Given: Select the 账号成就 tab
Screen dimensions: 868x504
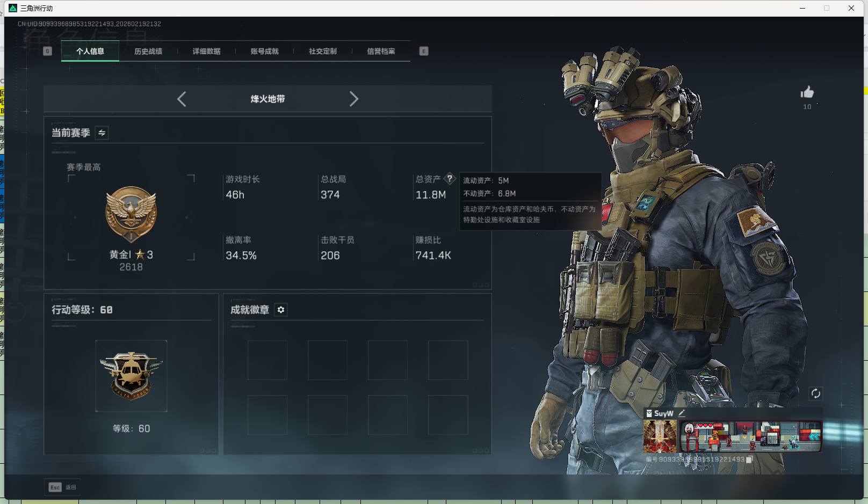Looking at the screenshot, I should pyautogui.click(x=264, y=52).
